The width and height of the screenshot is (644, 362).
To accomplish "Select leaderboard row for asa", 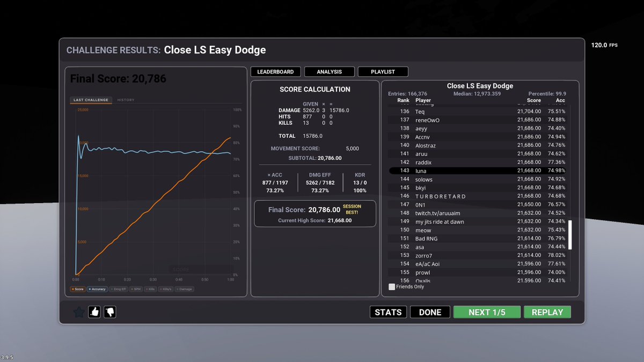I will [x=477, y=247].
